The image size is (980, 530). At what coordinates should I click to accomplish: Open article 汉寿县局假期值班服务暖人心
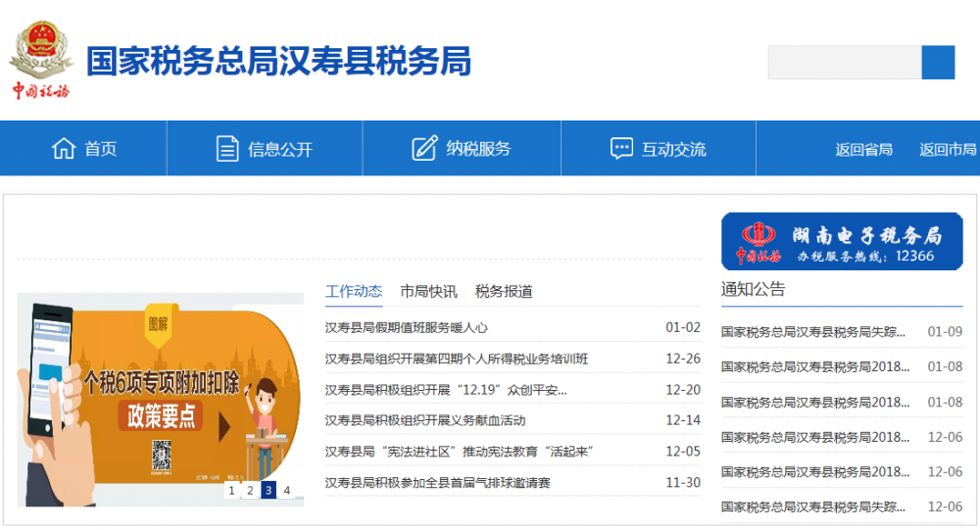(407, 327)
